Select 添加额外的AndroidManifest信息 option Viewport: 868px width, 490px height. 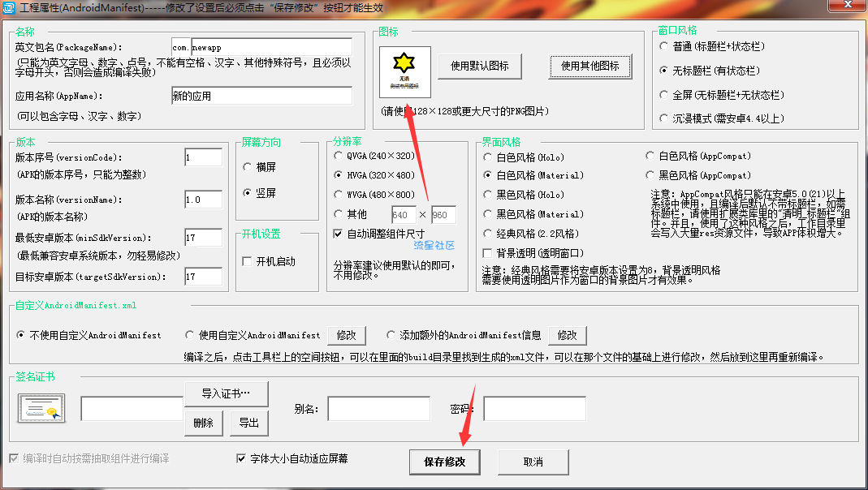pos(464,335)
